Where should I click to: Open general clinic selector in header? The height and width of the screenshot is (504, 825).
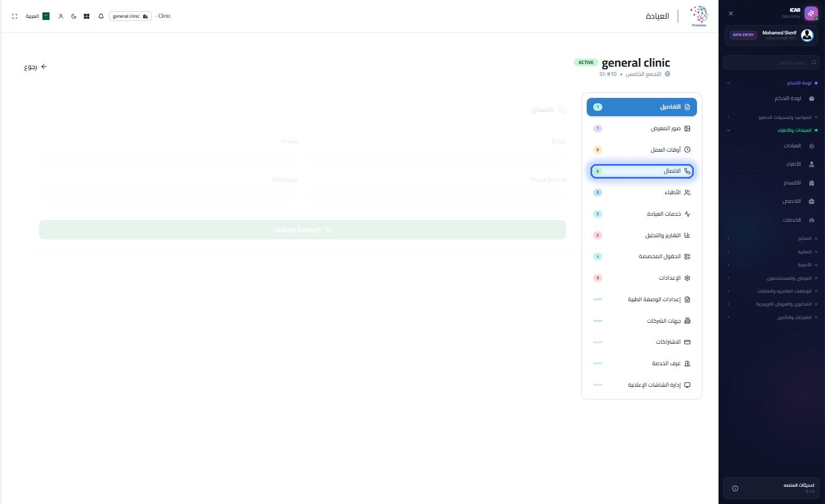tap(130, 16)
